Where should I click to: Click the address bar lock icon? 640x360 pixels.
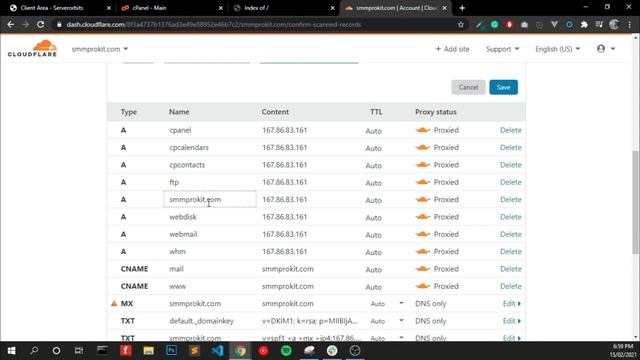coord(59,24)
